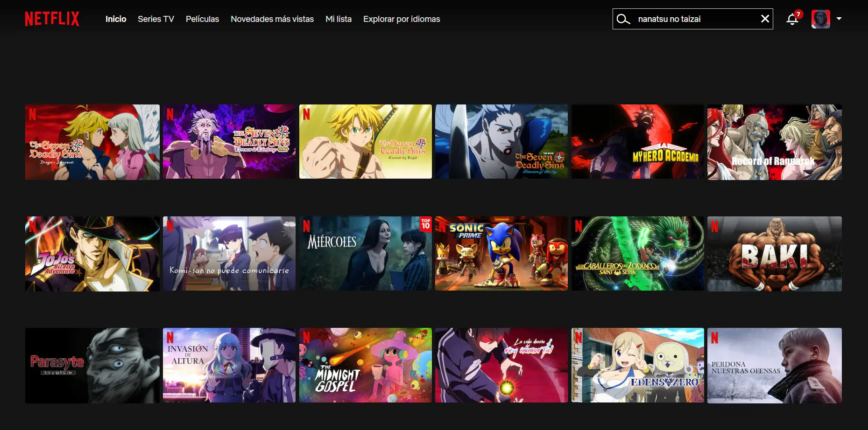Open the Películas section
The image size is (868, 430).
click(x=202, y=19)
